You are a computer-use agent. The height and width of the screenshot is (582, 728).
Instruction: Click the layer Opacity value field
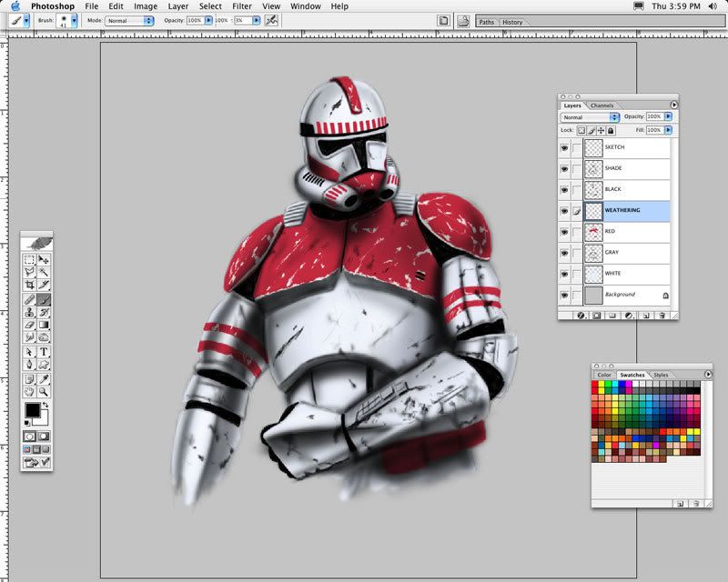(x=654, y=116)
